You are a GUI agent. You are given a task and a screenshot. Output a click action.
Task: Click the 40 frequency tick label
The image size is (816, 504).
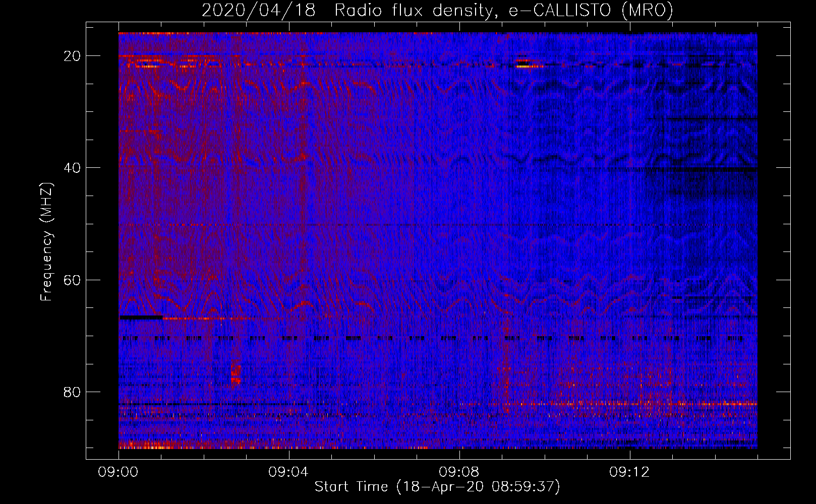pyautogui.click(x=73, y=168)
